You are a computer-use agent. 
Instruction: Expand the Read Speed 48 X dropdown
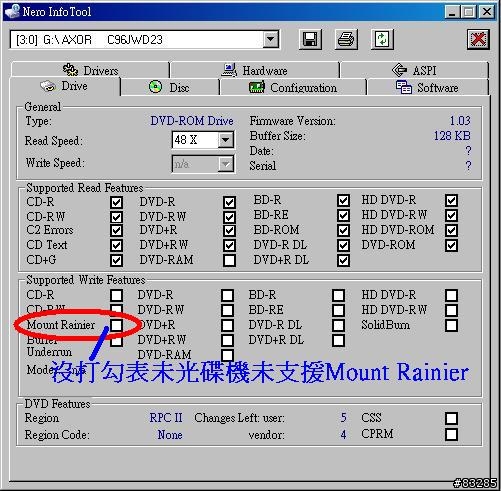[x=226, y=139]
